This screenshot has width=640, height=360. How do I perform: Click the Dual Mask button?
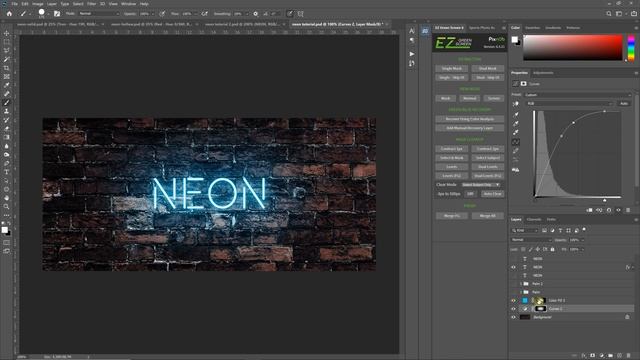487,69
